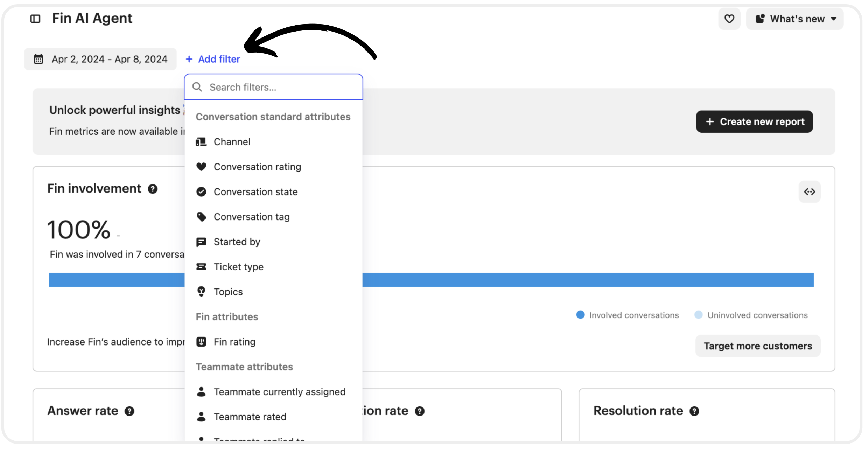
Task: Open the Apr 2 – Apr 8 date range picker
Action: [x=100, y=59]
